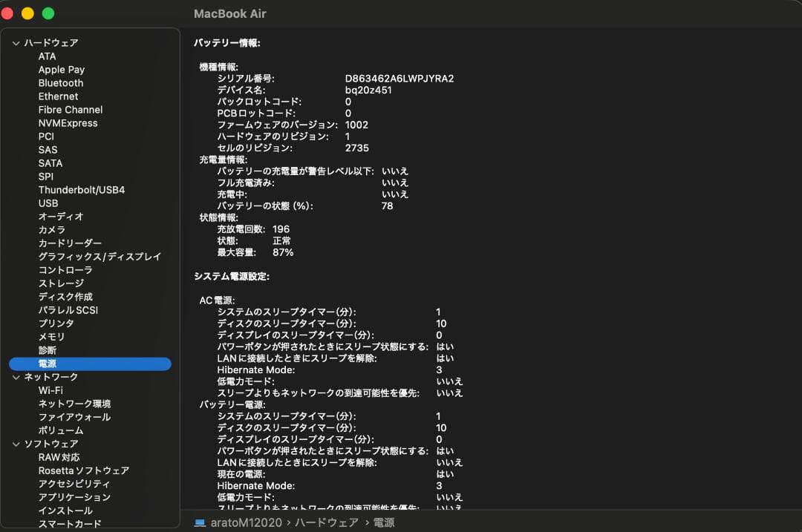This screenshot has height=532, width=802.
Task: Select カメラ in the sidebar
Action: [52, 230]
